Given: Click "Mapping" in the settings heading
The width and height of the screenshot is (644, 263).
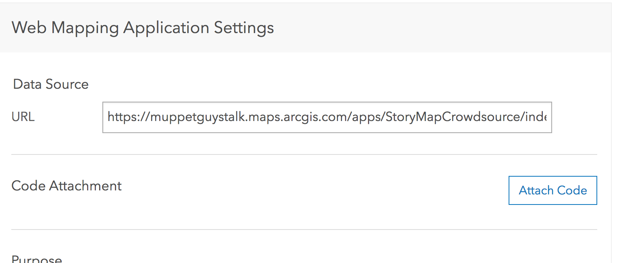Looking at the screenshot, I should (85, 28).
